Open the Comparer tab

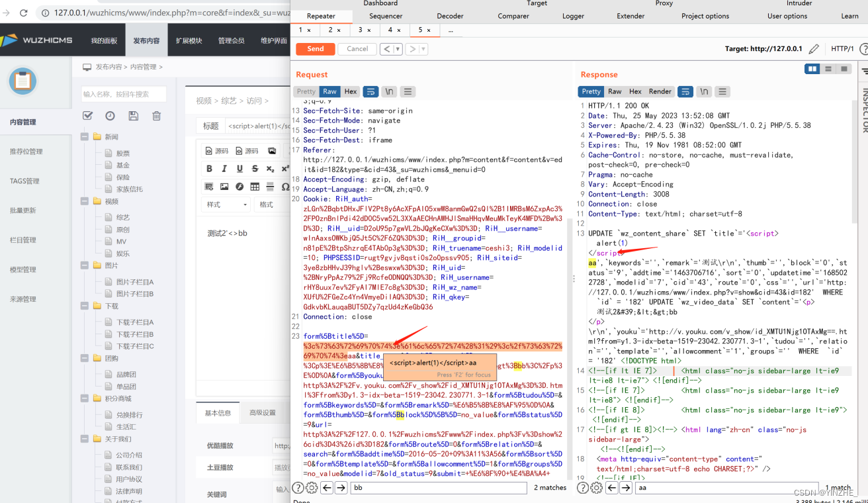pos(513,16)
